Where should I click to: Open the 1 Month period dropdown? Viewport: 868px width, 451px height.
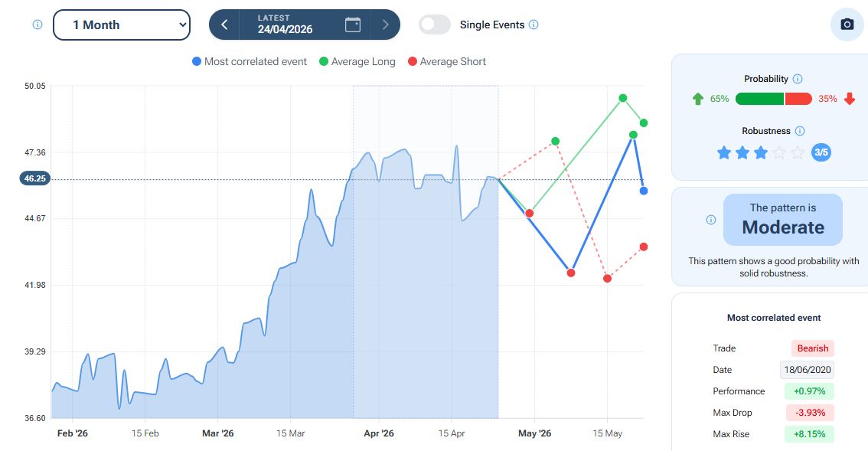pyautogui.click(x=121, y=25)
